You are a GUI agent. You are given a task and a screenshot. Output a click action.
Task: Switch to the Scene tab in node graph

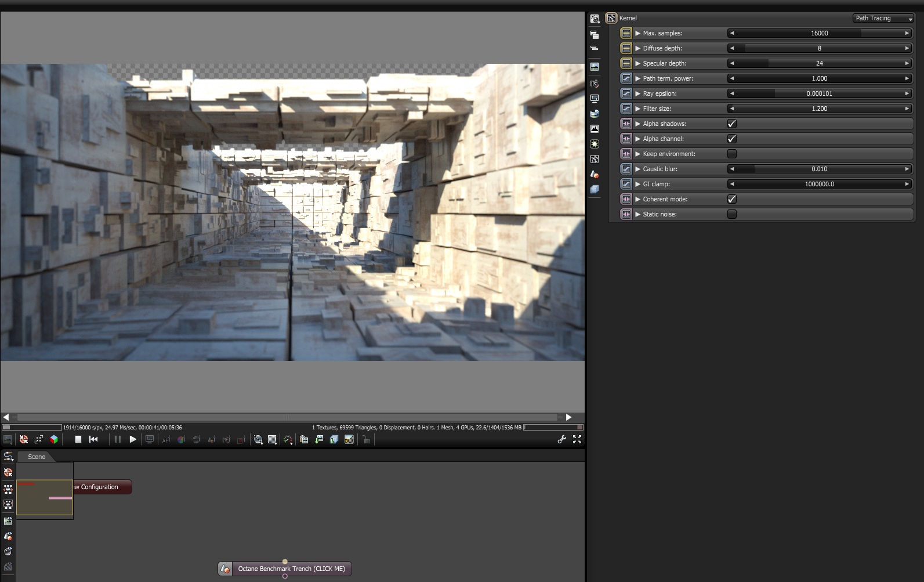coord(37,457)
